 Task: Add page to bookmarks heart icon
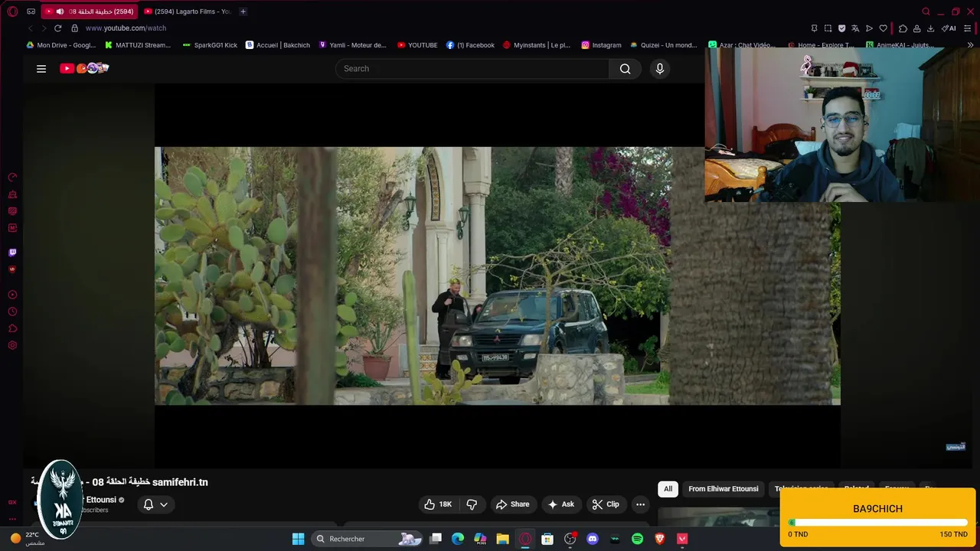click(x=883, y=28)
